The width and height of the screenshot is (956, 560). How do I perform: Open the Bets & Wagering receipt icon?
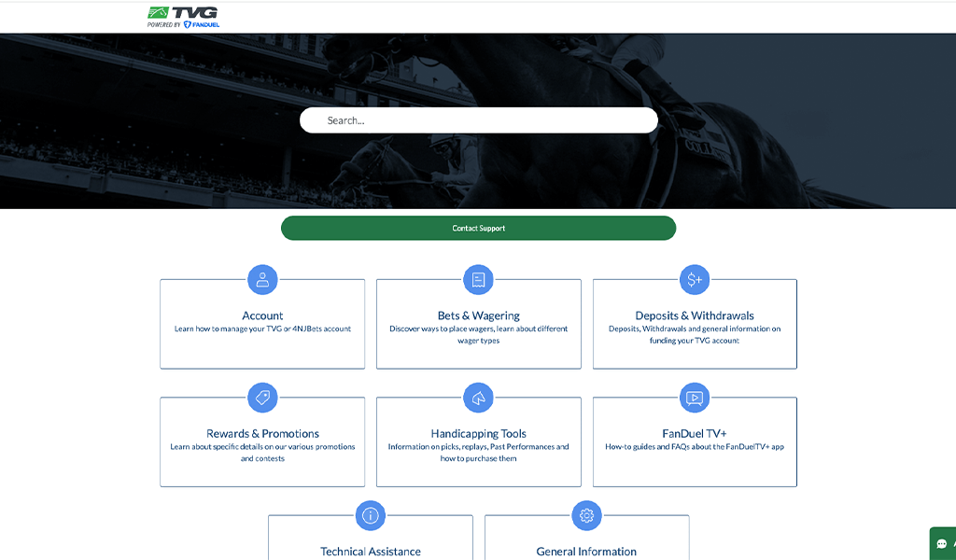point(479,280)
